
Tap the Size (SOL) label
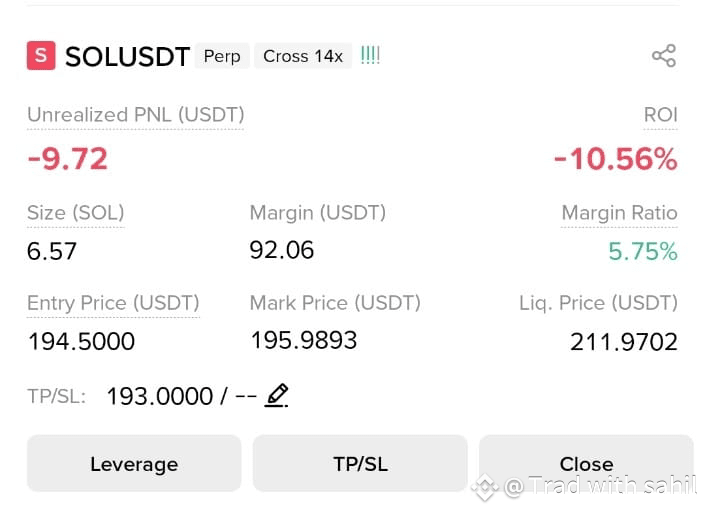coord(76,213)
